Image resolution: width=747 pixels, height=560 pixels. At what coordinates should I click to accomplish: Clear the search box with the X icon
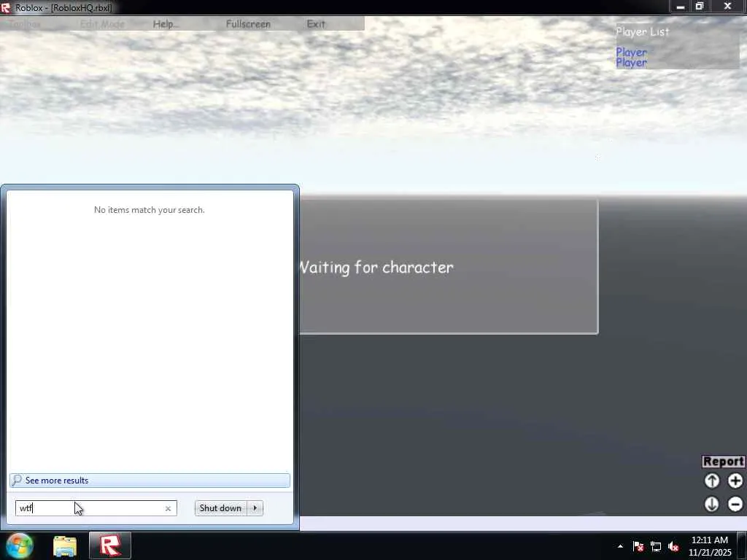tap(168, 508)
